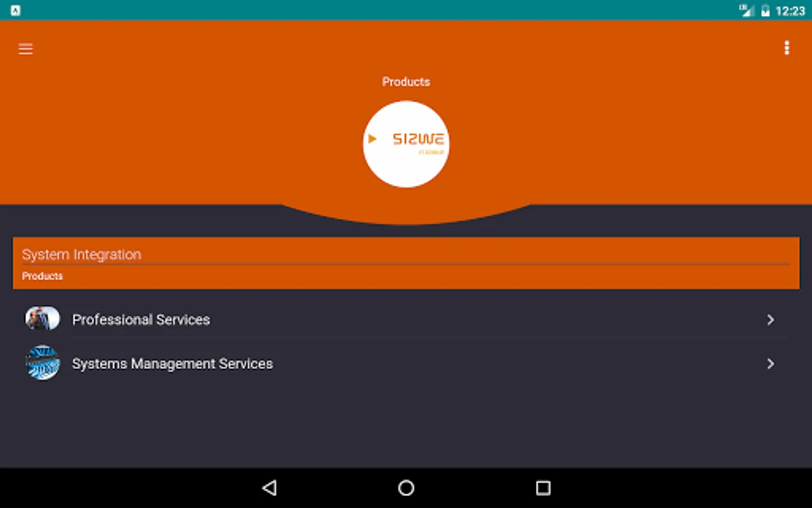Tap the battery status icon
Screen dimensions: 812x508
point(765,11)
